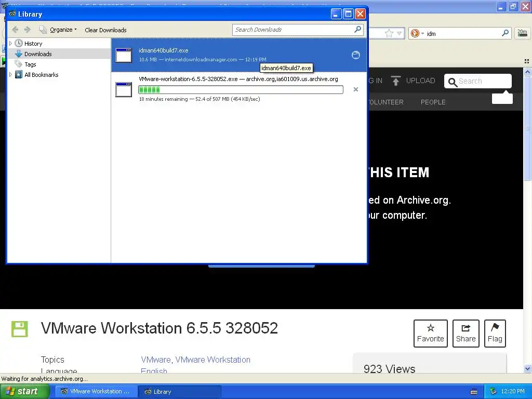Expand the All Bookmarks tree node
The width and height of the screenshot is (532, 399).
(x=10, y=75)
